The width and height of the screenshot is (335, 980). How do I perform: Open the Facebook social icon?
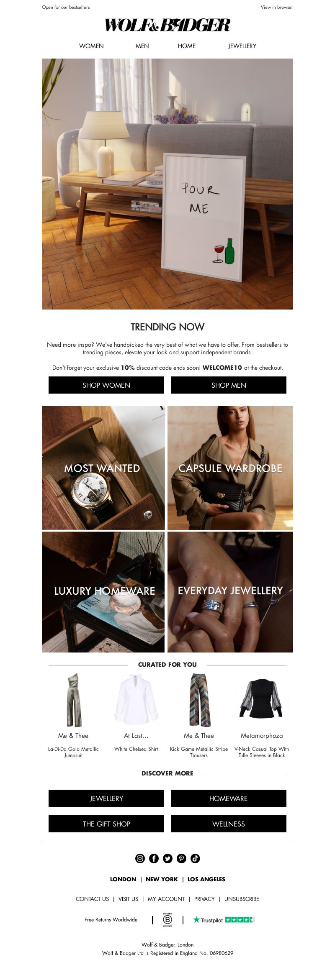pos(154,858)
